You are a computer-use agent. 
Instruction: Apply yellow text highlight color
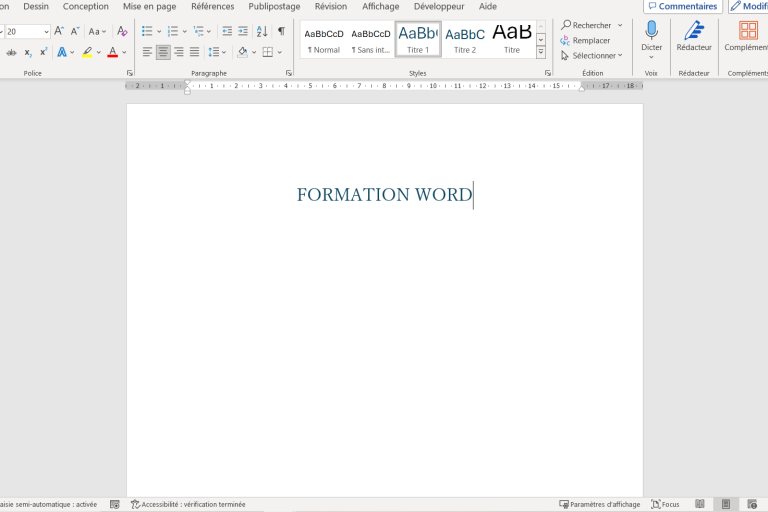[87, 52]
